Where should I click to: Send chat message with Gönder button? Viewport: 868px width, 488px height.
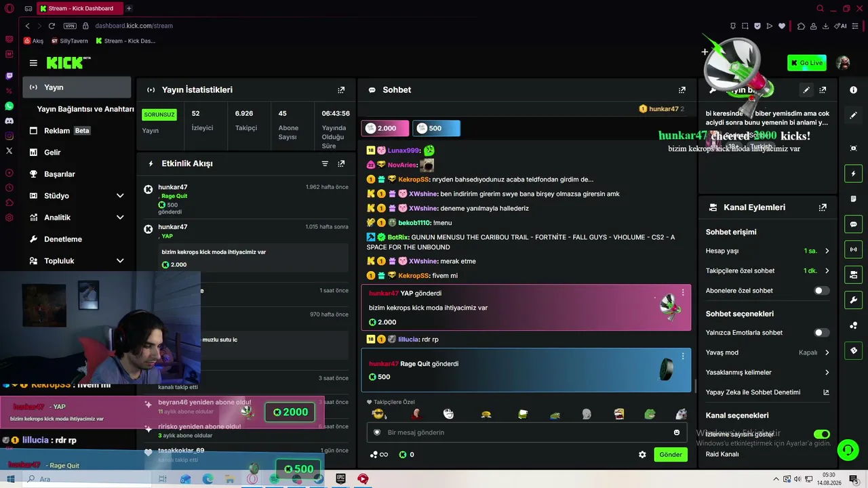671,455
